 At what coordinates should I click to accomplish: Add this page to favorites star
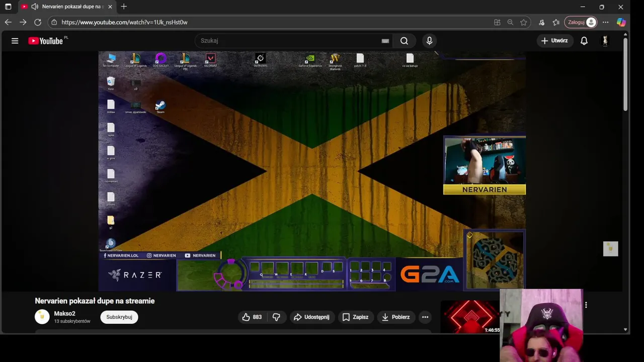(x=523, y=22)
